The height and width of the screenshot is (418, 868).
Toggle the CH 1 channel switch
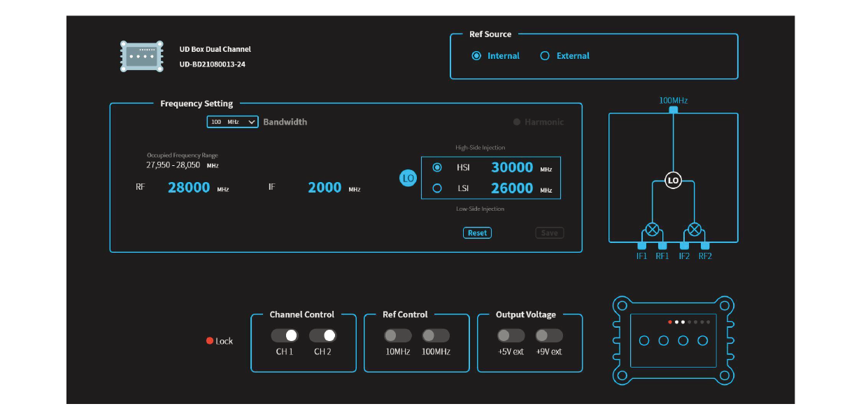click(284, 335)
